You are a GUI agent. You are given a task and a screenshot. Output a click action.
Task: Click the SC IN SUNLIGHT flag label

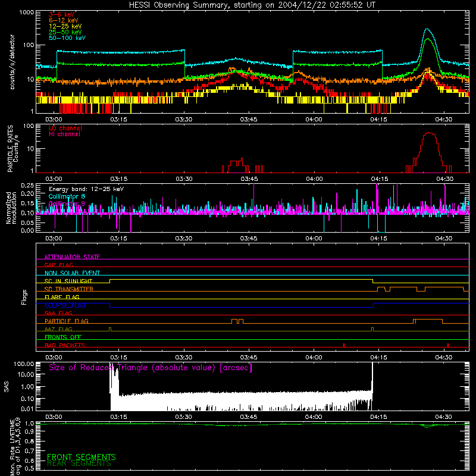pyautogui.click(x=68, y=281)
